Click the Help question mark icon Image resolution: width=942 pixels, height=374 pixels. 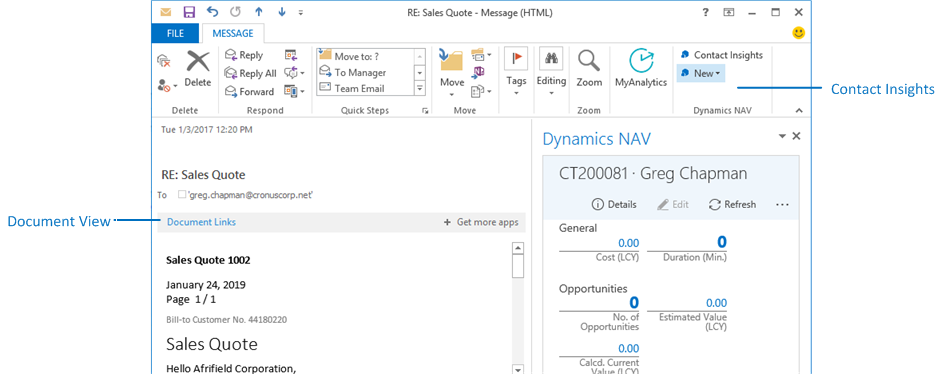tap(705, 13)
